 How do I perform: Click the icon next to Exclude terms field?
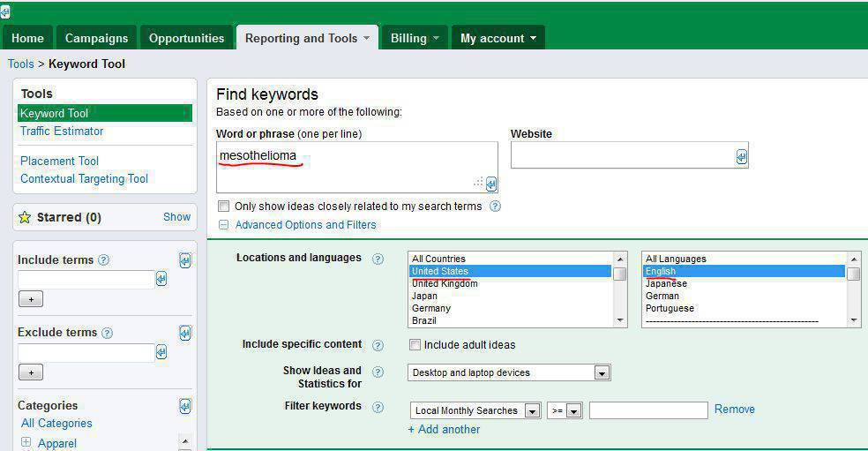pos(161,352)
